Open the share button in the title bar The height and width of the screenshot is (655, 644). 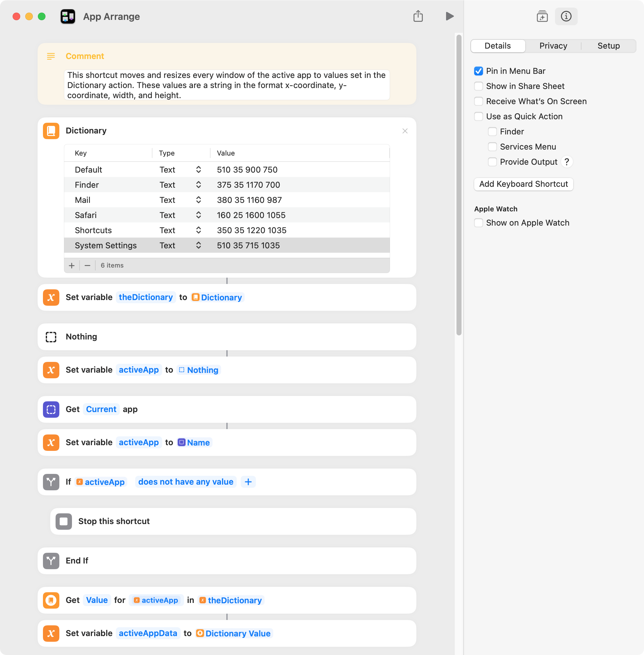(x=418, y=16)
